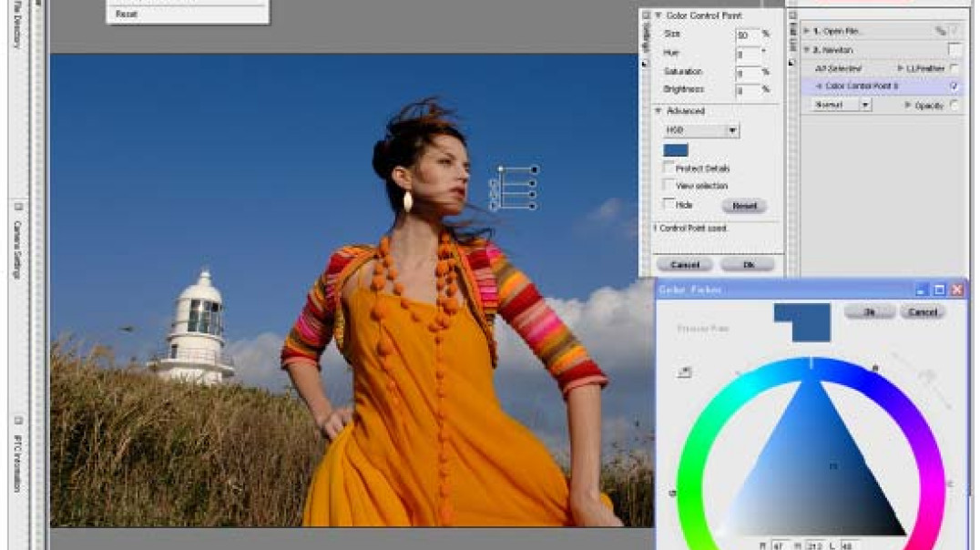Screen dimensions: 980x550
Task: Expand the Color Control Point 8 row arrow
Action: 819,87
